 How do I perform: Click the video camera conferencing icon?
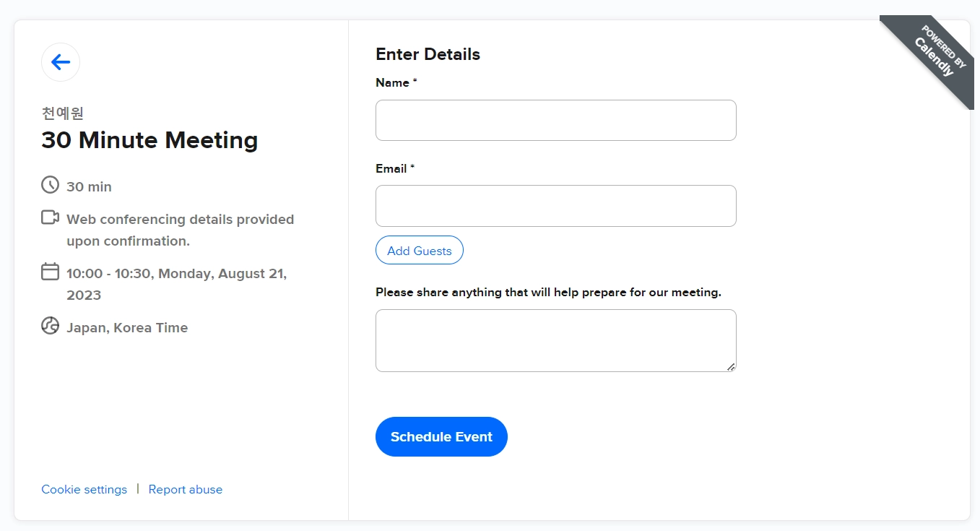tap(50, 217)
